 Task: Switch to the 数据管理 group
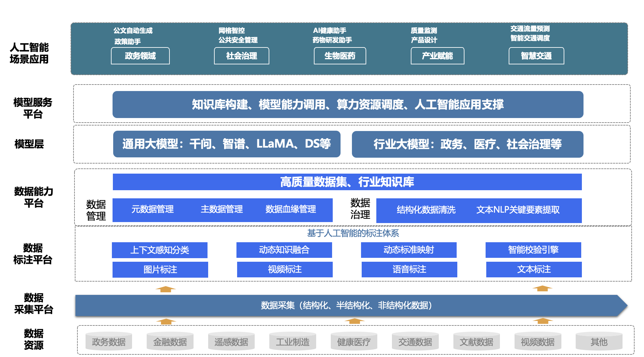[96, 209]
